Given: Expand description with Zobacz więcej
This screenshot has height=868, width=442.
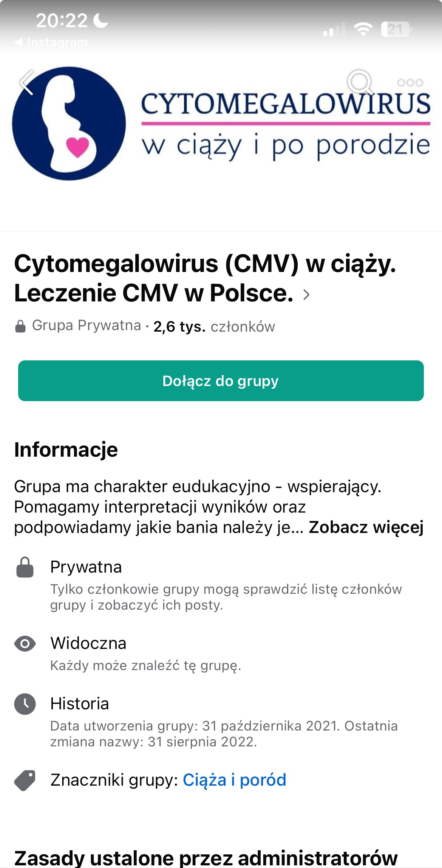Looking at the screenshot, I should coord(366,527).
